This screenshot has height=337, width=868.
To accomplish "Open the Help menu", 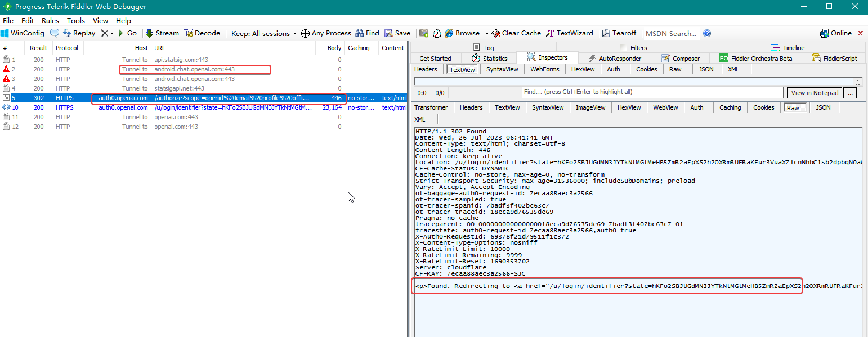I will click(123, 21).
